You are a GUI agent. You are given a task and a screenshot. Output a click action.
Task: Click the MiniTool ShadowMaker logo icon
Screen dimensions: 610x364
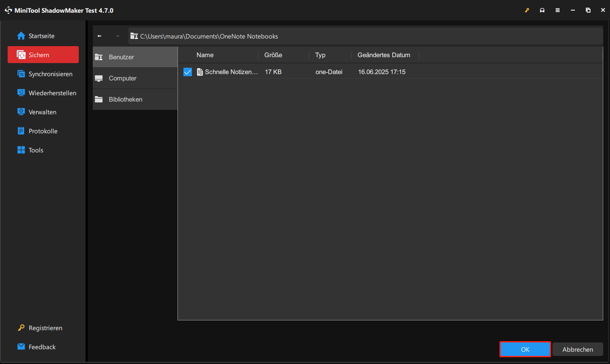(x=8, y=10)
